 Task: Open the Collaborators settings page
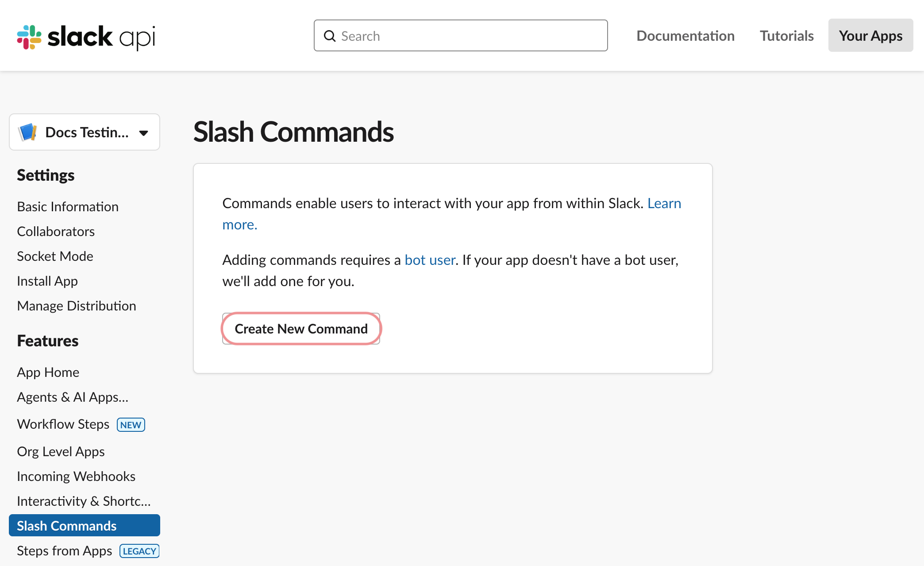click(x=56, y=231)
